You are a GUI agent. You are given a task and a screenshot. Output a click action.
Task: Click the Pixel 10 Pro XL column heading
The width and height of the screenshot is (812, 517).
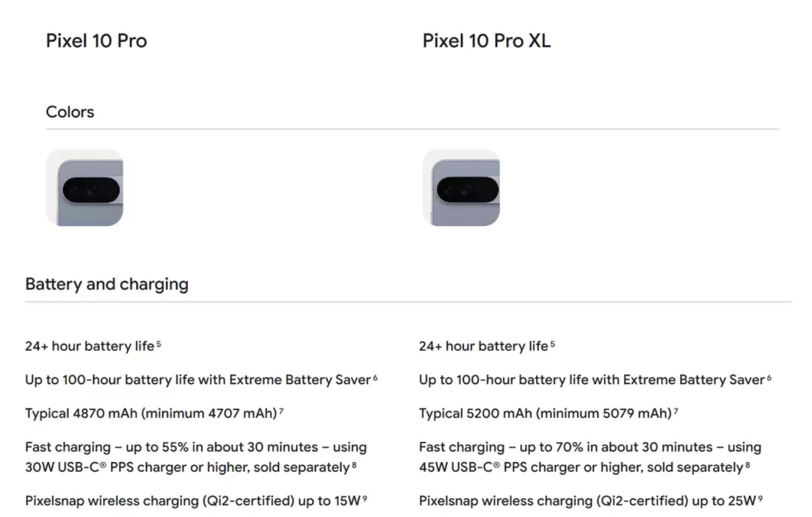[x=486, y=41]
